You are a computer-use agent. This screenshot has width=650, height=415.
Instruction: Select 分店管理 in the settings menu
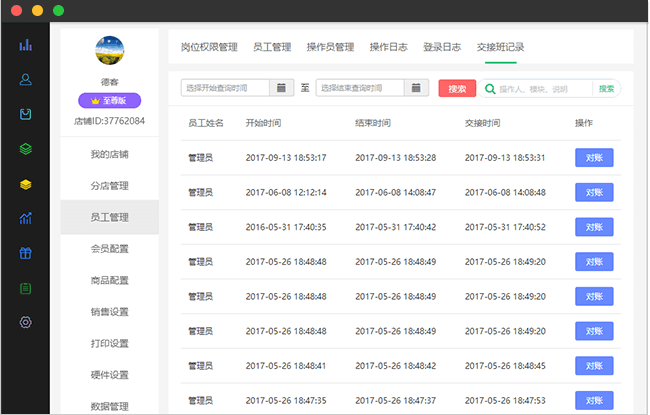point(109,186)
